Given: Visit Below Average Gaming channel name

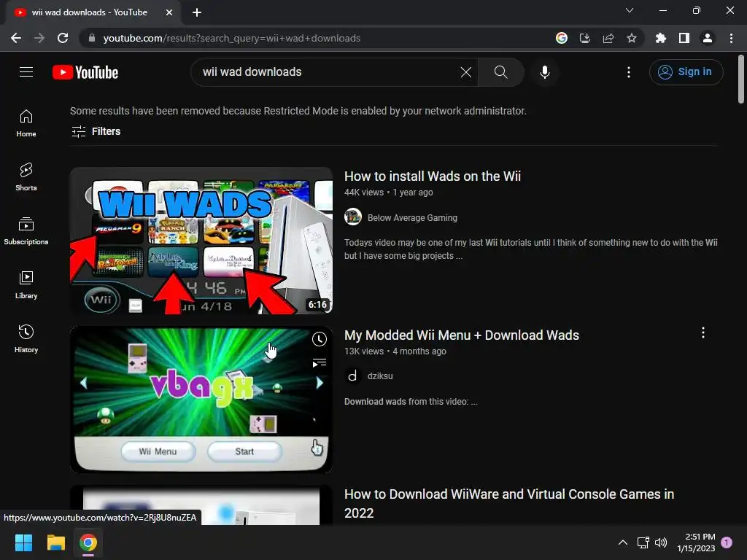Looking at the screenshot, I should tap(412, 217).
